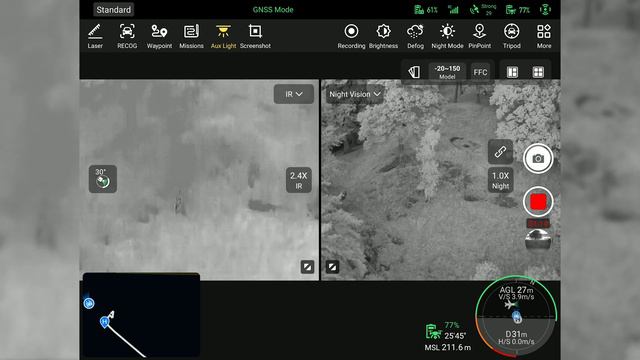Check remote controller battery 61%
Viewport: 640px width, 360px height.
(426, 9)
